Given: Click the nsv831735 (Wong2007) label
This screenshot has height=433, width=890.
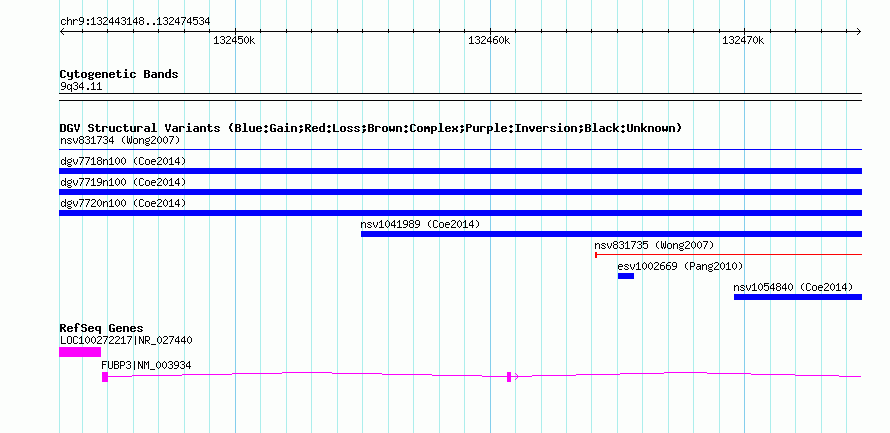Looking at the screenshot, I should point(654,245).
